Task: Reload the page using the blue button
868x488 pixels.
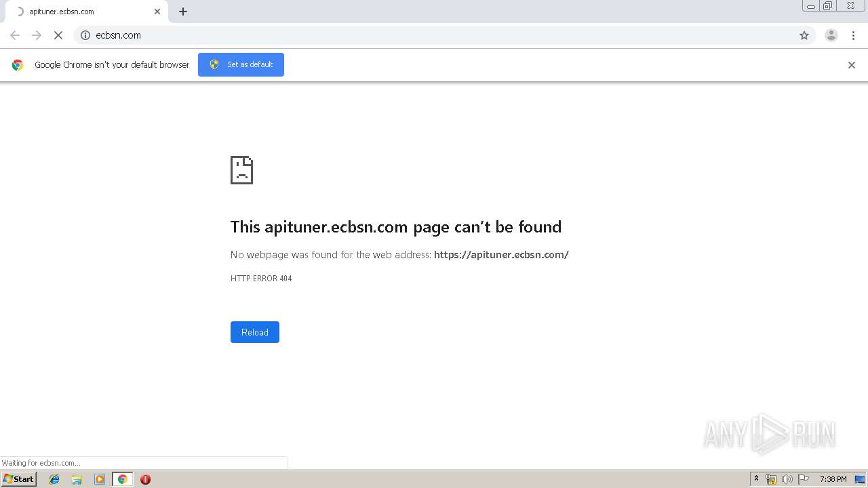Action: click(x=255, y=332)
